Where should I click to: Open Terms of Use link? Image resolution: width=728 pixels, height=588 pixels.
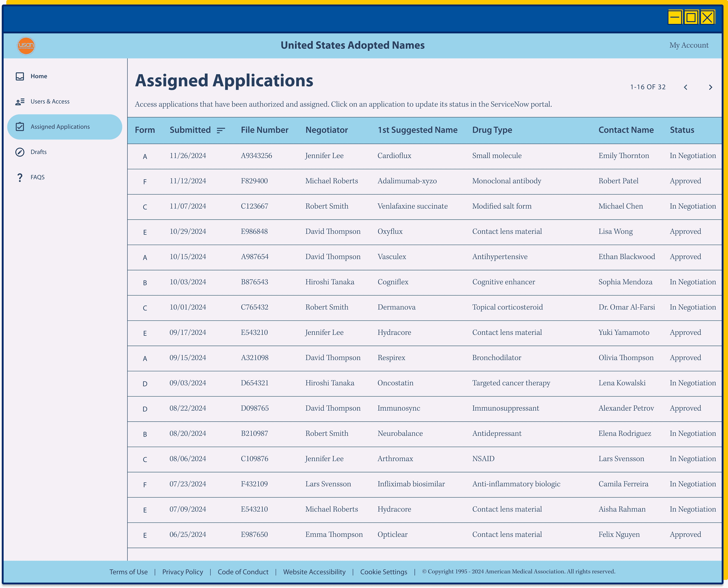pos(128,572)
